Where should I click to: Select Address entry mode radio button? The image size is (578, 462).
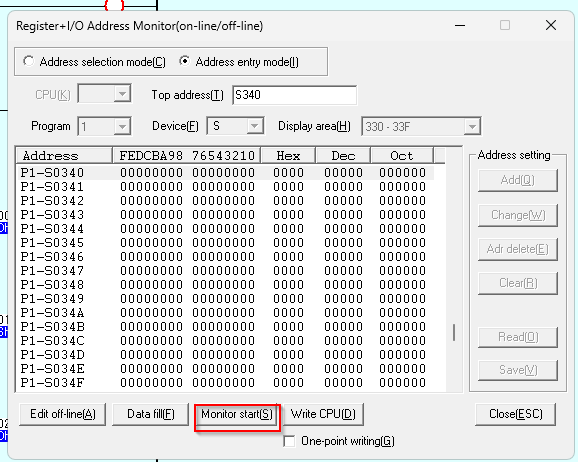[x=184, y=61]
